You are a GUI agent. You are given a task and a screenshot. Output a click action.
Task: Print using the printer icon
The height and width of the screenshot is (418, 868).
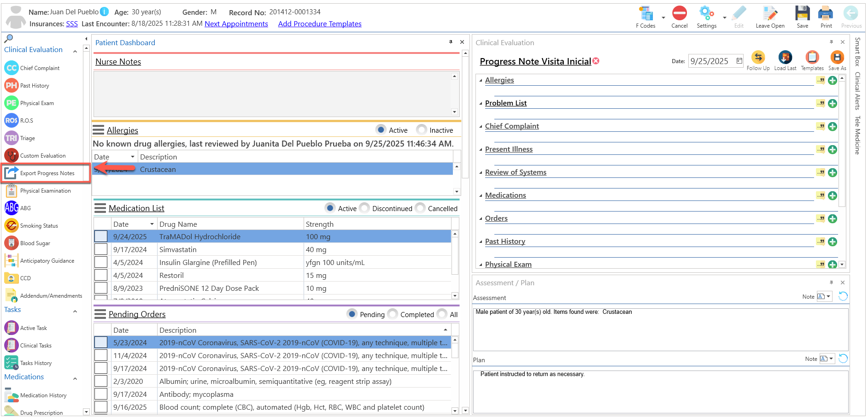point(826,13)
